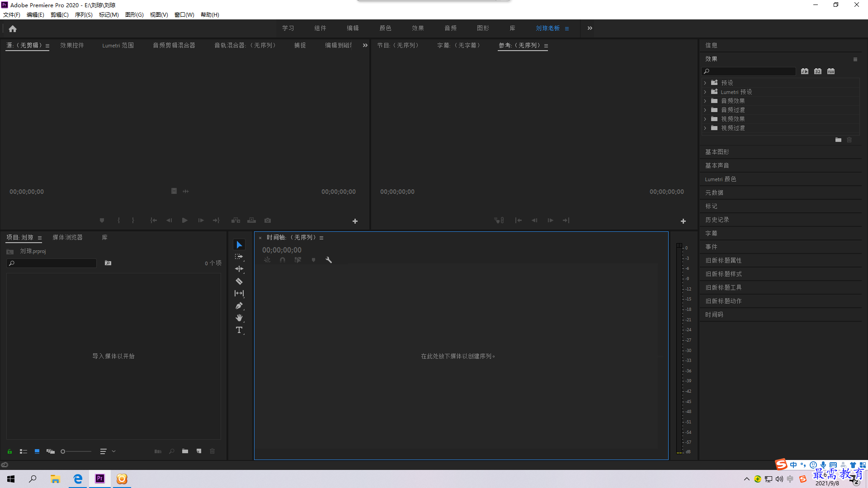Toggle 32-bit Color effects filter
Viewport: 868px width, 488px height.
[x=818, y=71]
